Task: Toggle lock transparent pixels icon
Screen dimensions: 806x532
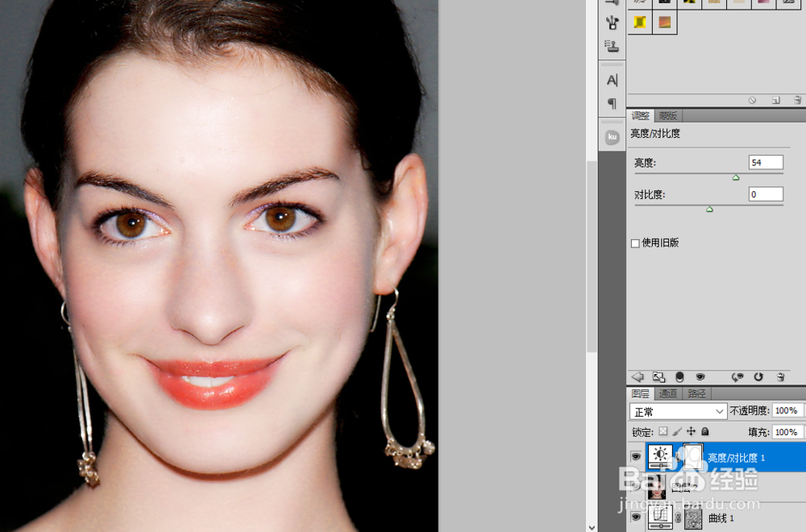Action: point(663,431)
